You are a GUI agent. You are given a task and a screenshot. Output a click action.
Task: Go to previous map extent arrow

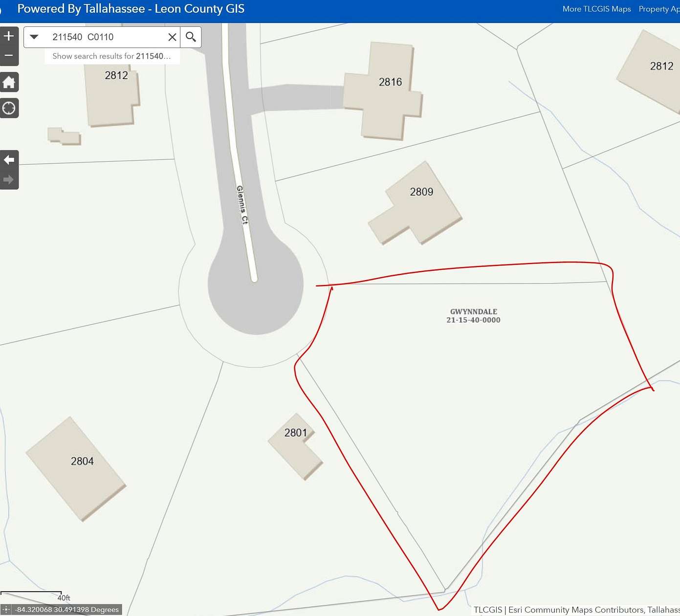point(9,159)
